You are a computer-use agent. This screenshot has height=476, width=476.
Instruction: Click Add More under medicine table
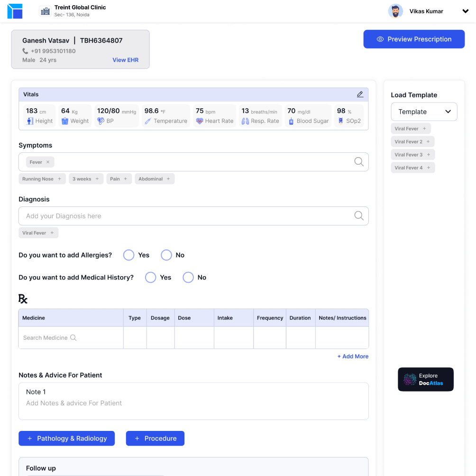click(x=352, y=356)
